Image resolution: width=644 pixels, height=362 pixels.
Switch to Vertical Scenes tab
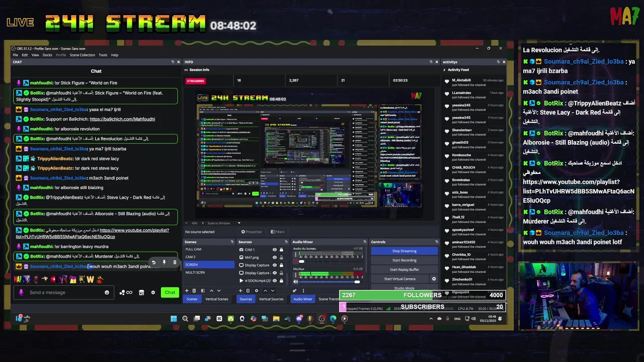coord(216,299)
